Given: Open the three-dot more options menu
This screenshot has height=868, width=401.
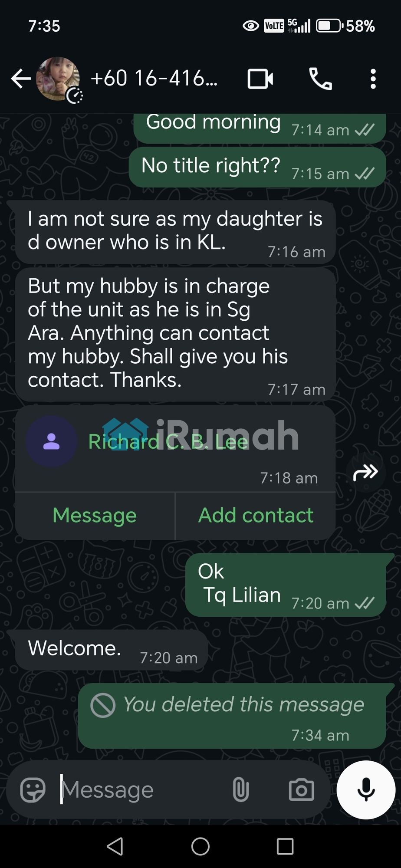Looking at the screenshot, I should [x=373, y=79].
